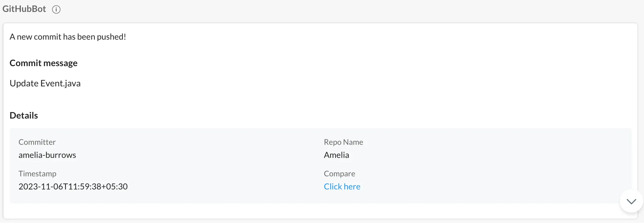This screenshot has height=224, width=644.
Task: Click the Compare field label
Action: pos(339,174)
